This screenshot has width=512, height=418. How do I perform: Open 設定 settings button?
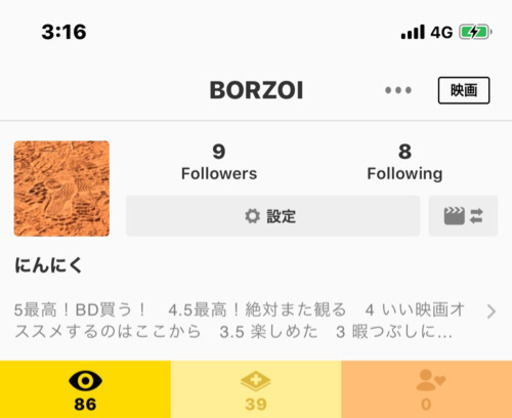[273, 216]
